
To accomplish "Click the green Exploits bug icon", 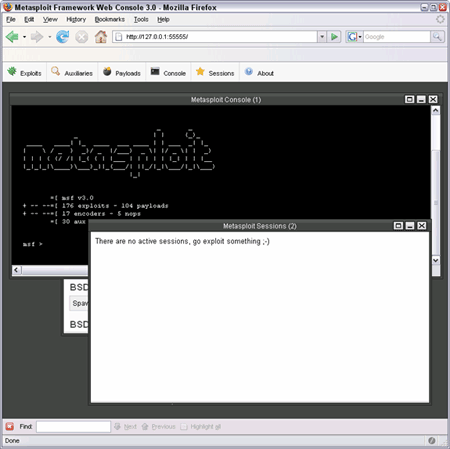I will [x=12, y=71].
